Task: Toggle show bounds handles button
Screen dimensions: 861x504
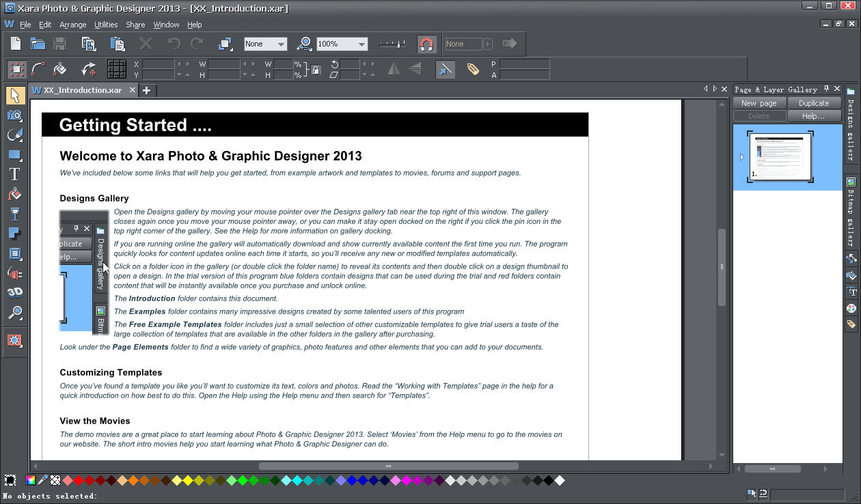Action: (x=16, y=69)
